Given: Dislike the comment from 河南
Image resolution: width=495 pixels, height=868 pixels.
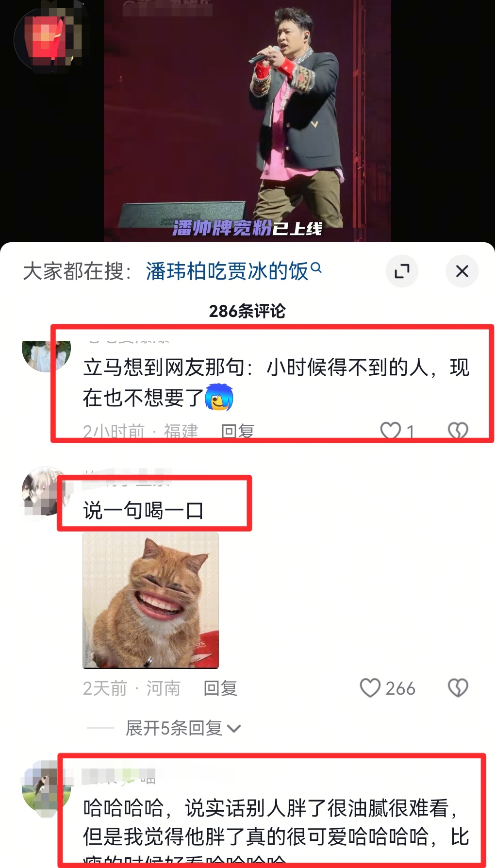Looking at the screenshot, I should 458,688.
